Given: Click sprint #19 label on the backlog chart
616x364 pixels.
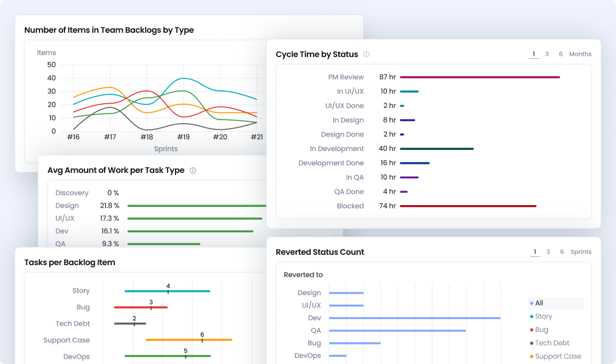Looking at the screenshot, I should pyautogui.click(x=183, y=137).
